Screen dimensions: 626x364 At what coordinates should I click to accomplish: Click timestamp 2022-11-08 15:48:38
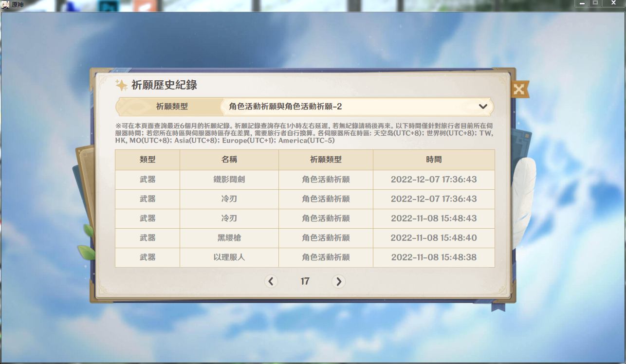point(434,257)
